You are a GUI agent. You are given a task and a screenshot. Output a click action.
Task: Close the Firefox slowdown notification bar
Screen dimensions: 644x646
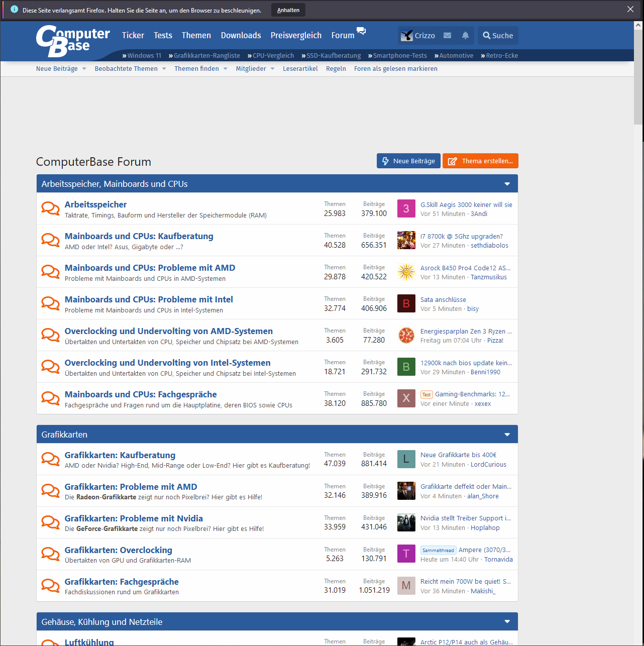(630, 9)
